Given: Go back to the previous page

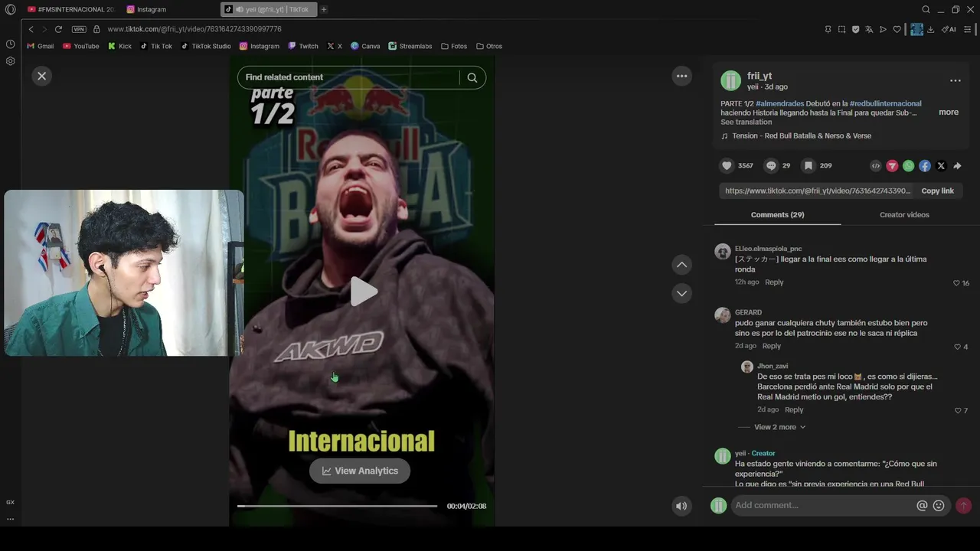Looking at the screenshot, I should 31,29.
